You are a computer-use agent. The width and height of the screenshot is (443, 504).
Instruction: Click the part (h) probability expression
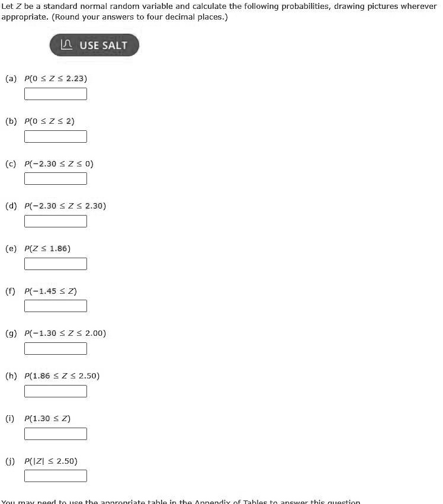point(62,375)
